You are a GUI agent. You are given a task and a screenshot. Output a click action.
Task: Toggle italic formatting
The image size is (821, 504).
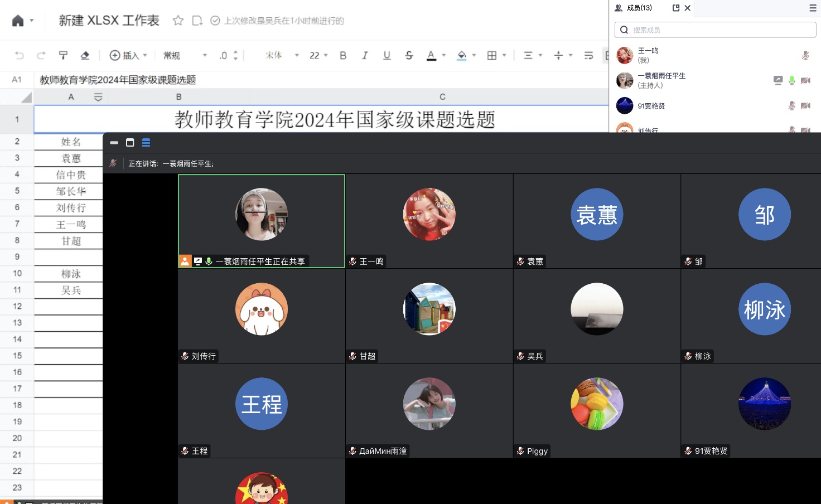tap(365, 55)
